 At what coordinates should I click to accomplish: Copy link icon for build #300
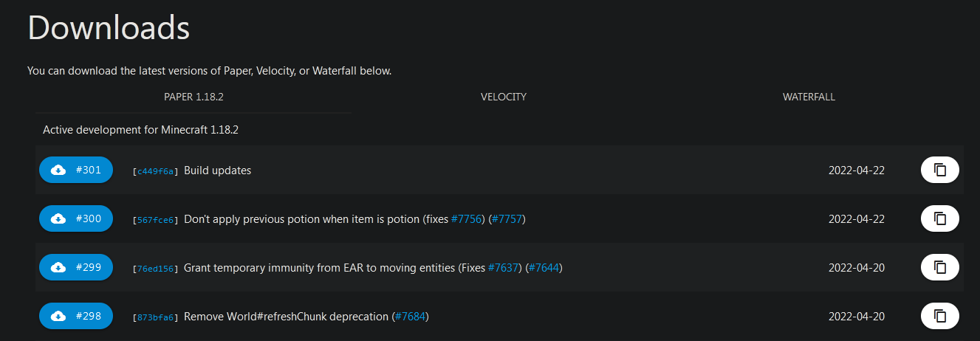point(939,218)
